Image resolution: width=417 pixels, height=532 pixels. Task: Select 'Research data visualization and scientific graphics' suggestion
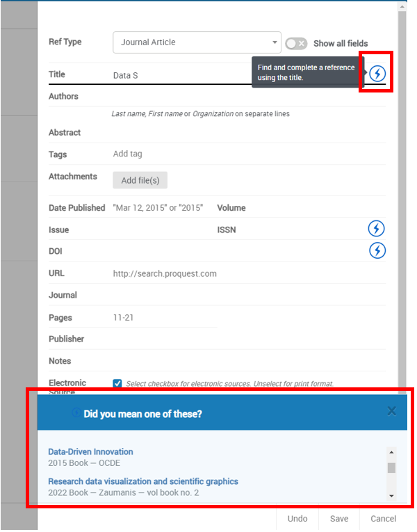click(x=142, y=481)
